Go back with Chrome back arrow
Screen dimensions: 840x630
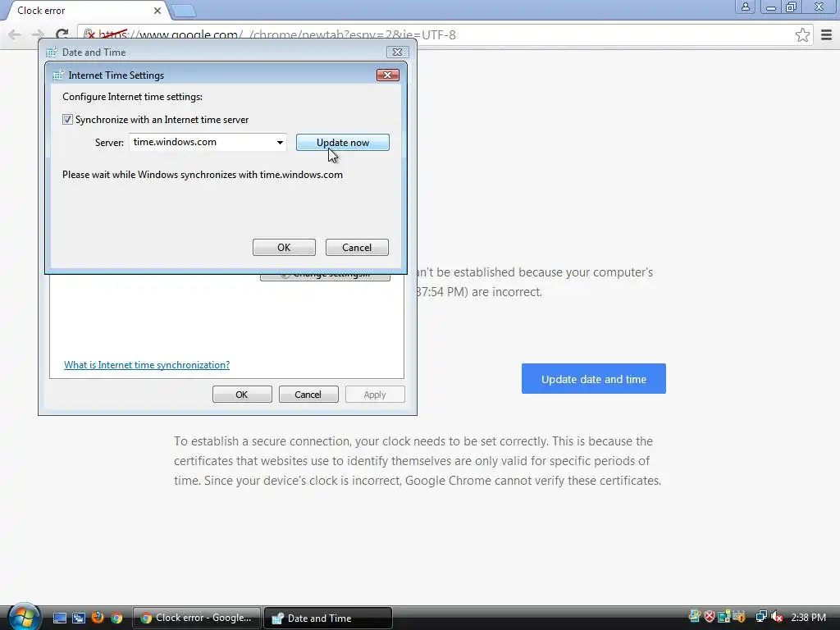(15, 34)
